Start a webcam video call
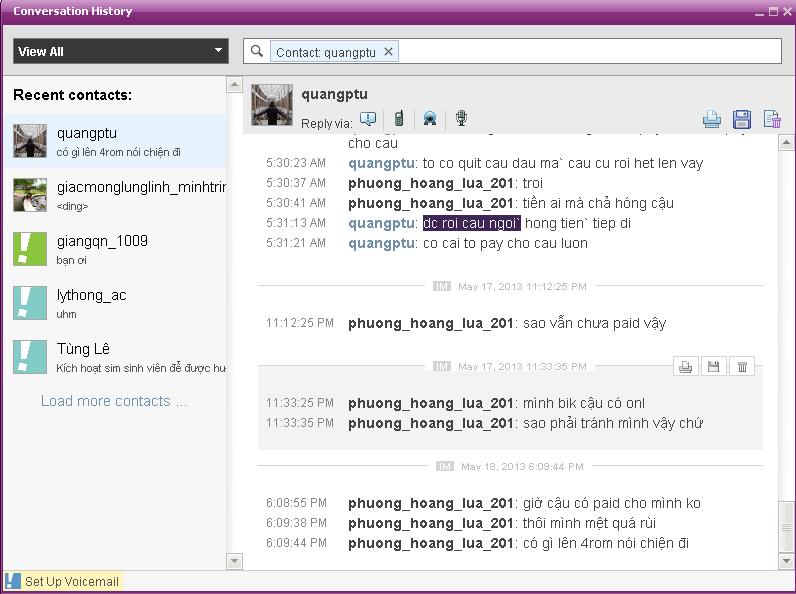The width and height of the screenshot is (796, 594). pyautogui.click(x=430, y=119)
